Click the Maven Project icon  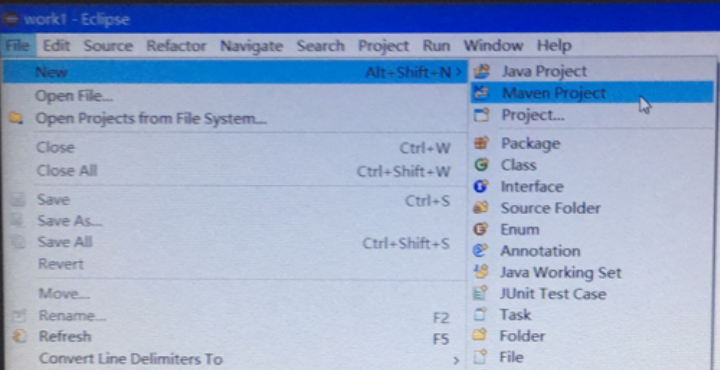481,93
